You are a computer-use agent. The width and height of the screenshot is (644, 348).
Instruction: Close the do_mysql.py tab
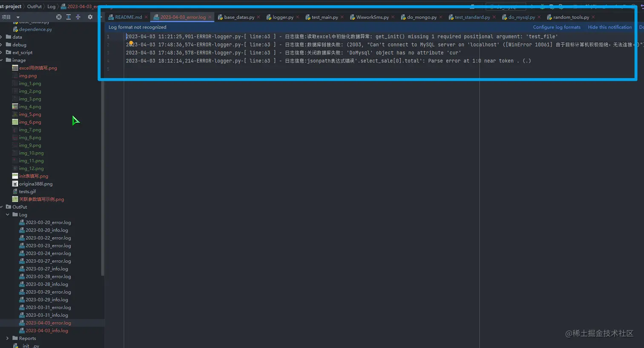click(539, 17)
